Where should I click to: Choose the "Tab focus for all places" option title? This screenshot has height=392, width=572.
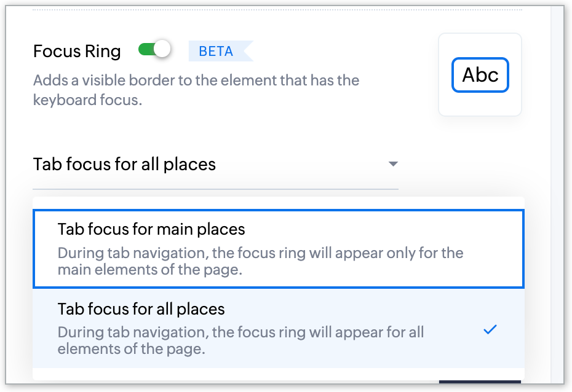[x=141, y=308]
